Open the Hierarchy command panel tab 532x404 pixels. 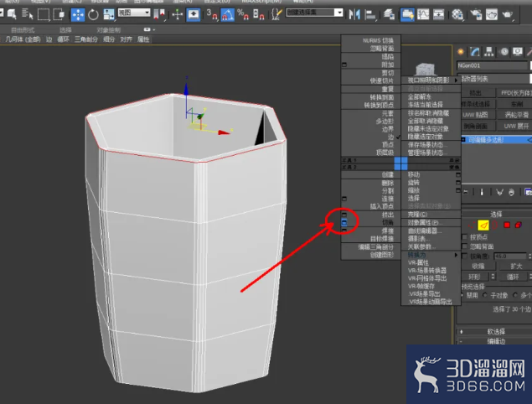489,52
